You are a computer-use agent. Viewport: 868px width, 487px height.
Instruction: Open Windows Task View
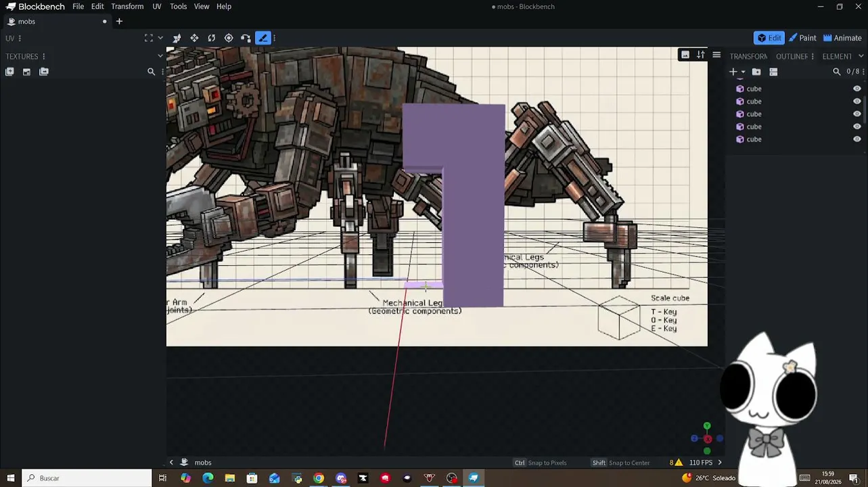pyautogui.click(x=162, y=478)
